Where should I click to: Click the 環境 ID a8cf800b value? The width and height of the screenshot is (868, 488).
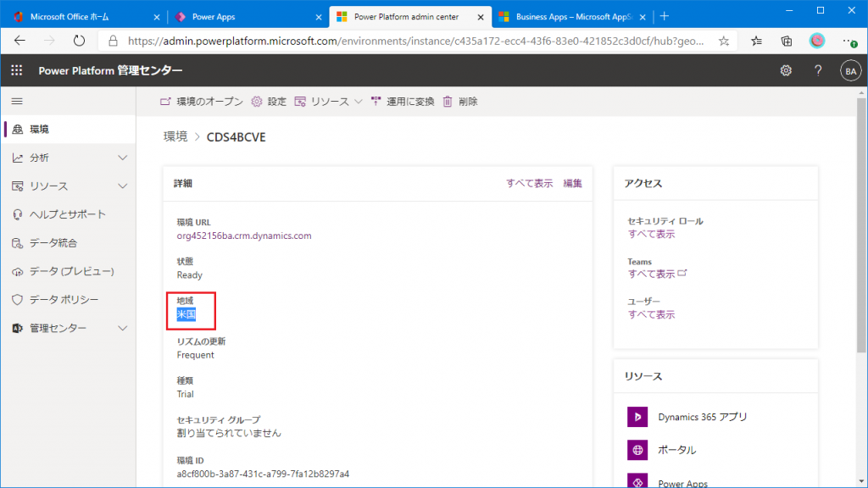(x=263, y=474)
